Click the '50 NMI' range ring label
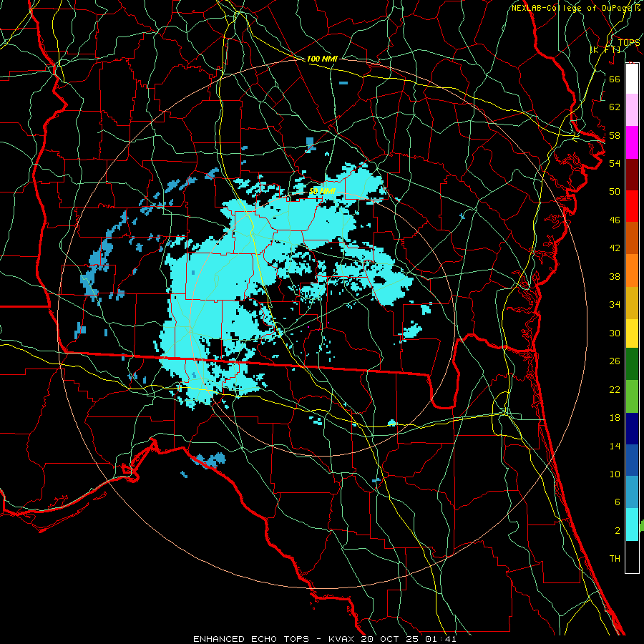This screenshot has width=644, height=644. (x=322, y=191)
